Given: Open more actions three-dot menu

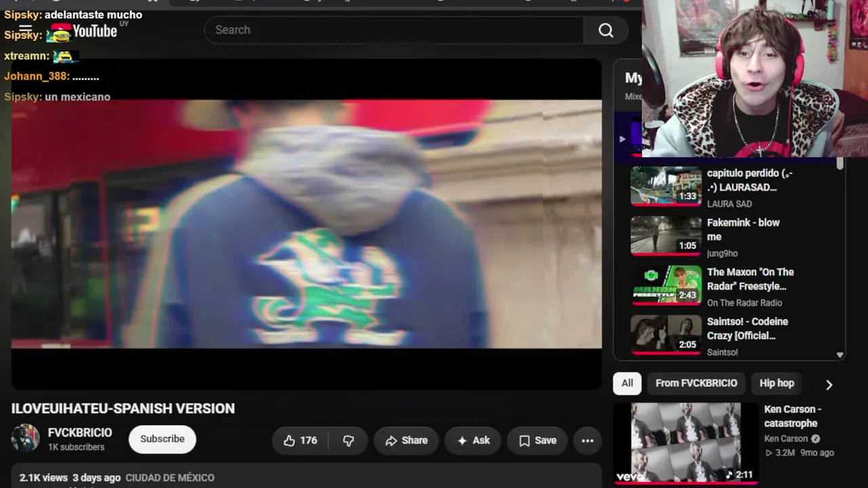Looking at the screenshot, I should coord(587,441).
